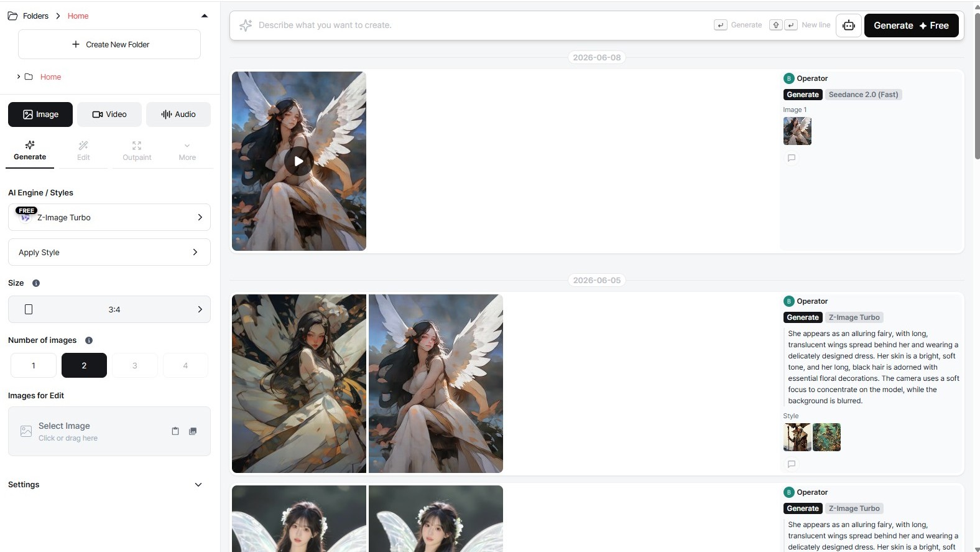
Task: Switch to the Audio mode tab
Action: pyautogui.click(x=178, y=115)
